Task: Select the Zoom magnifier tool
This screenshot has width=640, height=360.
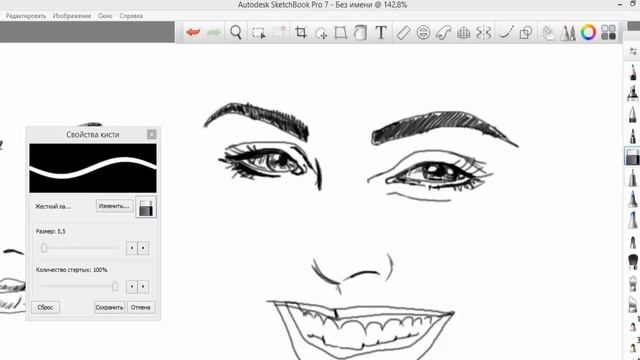Action: 236,32
